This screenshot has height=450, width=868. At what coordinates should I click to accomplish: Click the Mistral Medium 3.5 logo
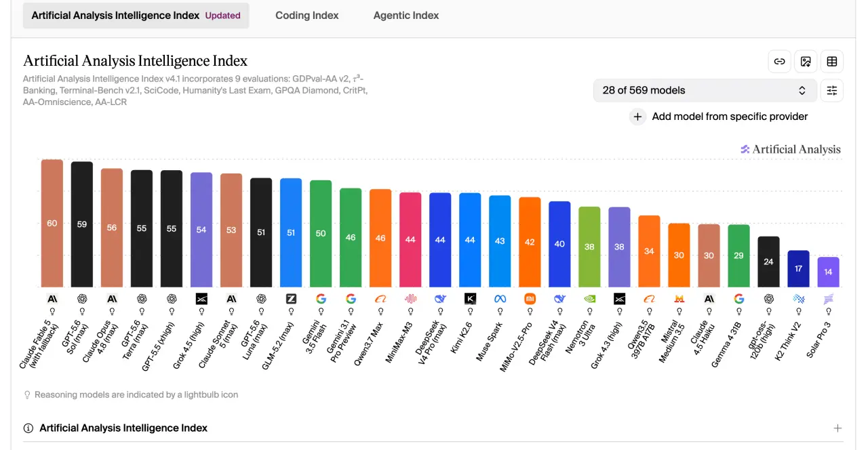[x=679, y=299]
